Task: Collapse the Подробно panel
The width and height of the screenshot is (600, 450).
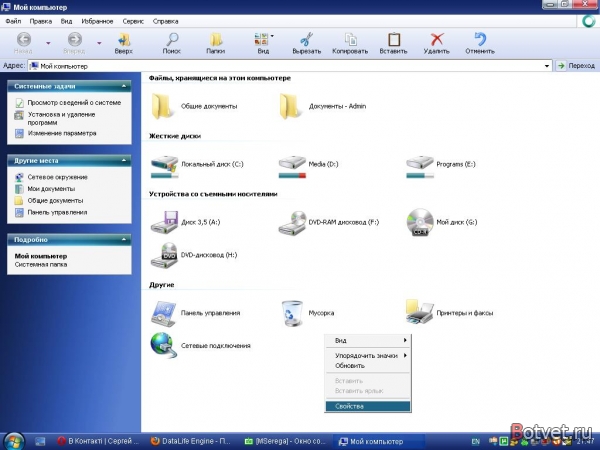Action: coord(124,240)
